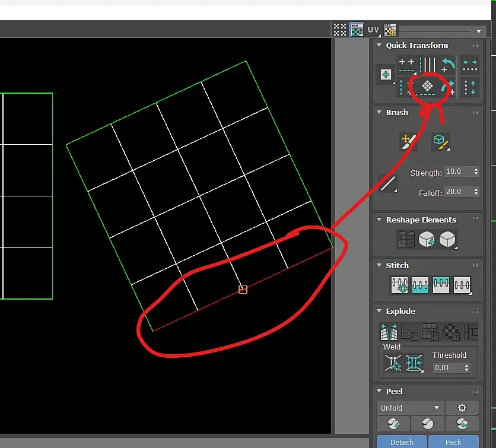
Task: Click Stitch To Average icon
Action: pyautogui.click(x=420, y=285)
